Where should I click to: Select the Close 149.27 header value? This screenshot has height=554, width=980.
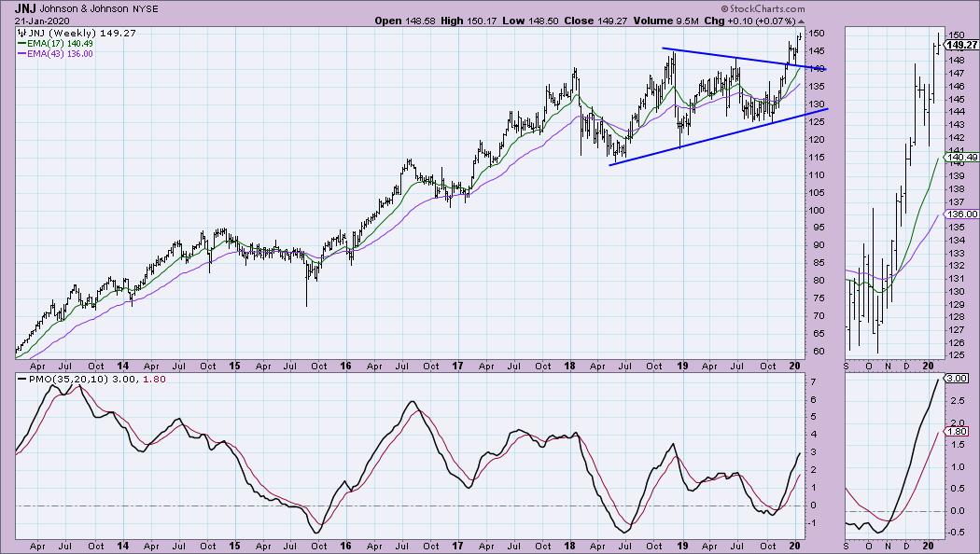pyautogui.click(x=595, y=21)
